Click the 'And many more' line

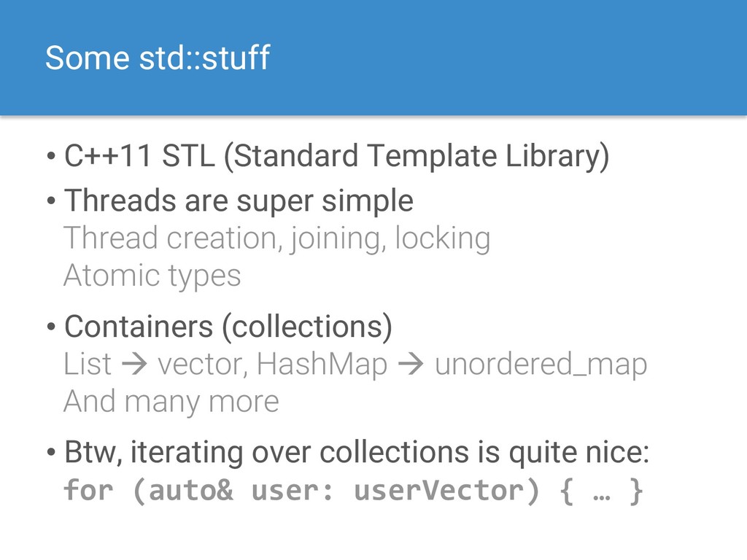click(171, 402)
